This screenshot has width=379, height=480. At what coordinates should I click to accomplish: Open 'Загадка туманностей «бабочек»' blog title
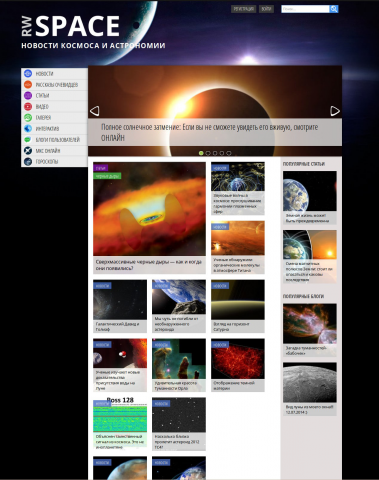coord(306,350)
